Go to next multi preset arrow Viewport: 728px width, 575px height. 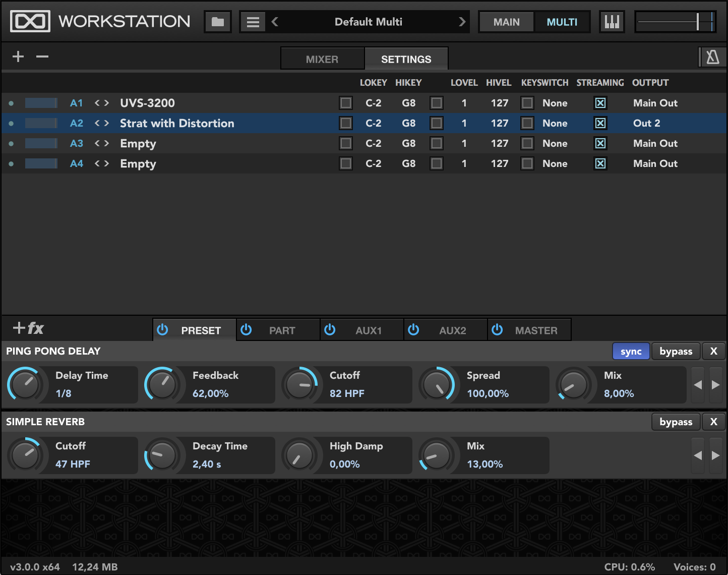point(462,22)
